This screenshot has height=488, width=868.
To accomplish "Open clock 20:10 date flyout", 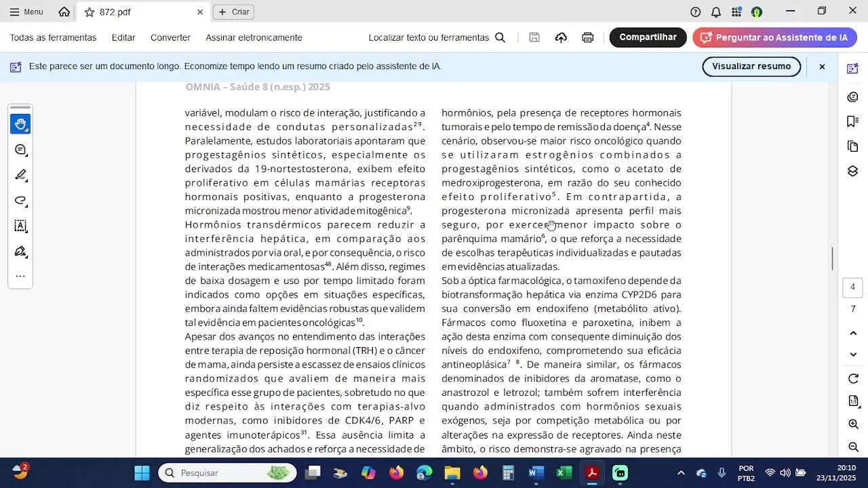I will click(835, 473).
